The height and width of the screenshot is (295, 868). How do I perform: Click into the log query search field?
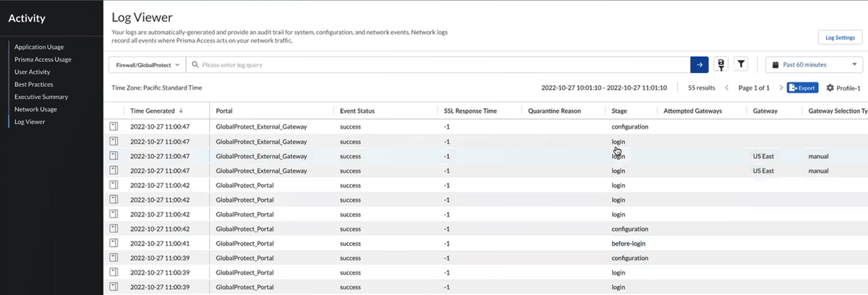point(434,65)
